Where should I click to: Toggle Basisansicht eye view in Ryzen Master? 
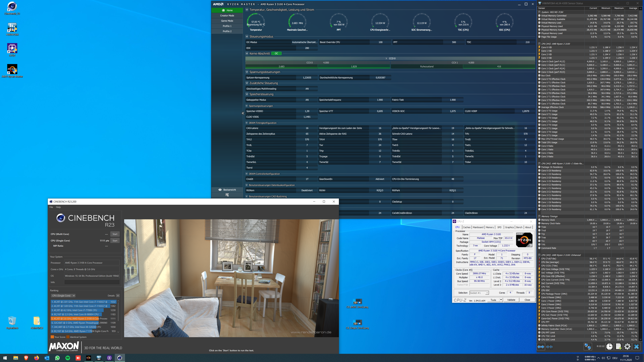pos(220,190)
